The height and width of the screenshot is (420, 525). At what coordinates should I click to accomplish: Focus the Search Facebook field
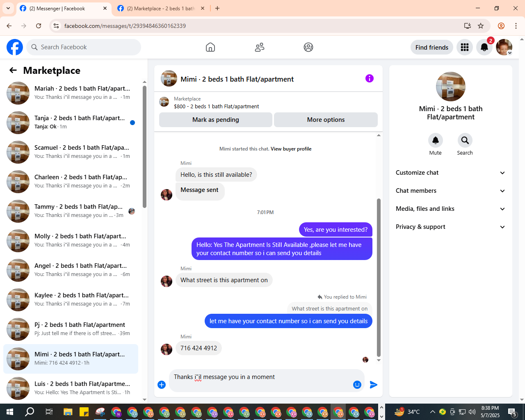point(84,47)
